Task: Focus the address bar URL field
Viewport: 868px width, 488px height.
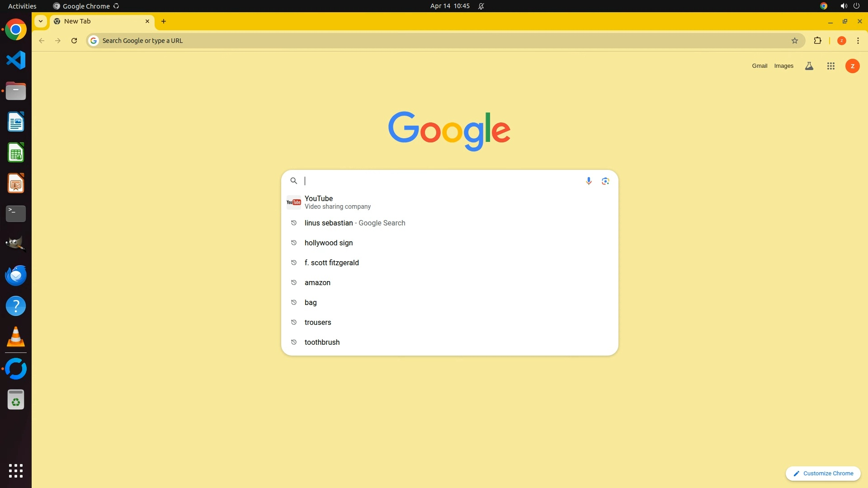Action: coord(407,41)
